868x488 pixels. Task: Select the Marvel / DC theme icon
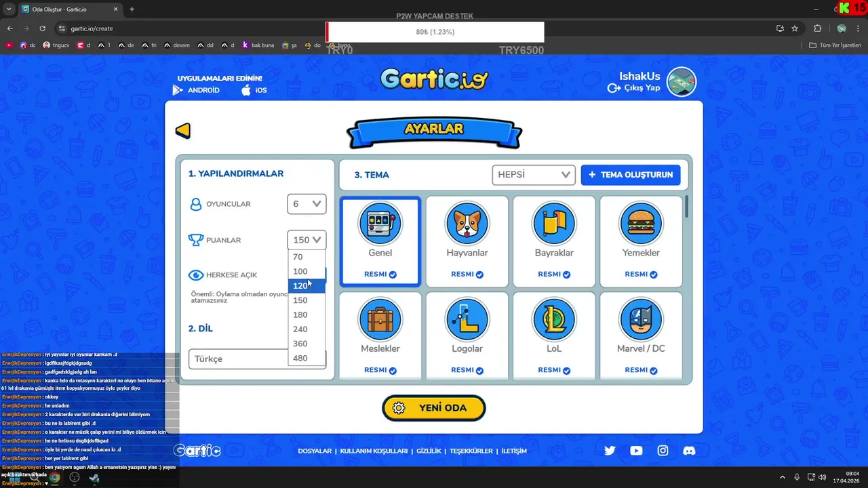(x=641, y=319)
